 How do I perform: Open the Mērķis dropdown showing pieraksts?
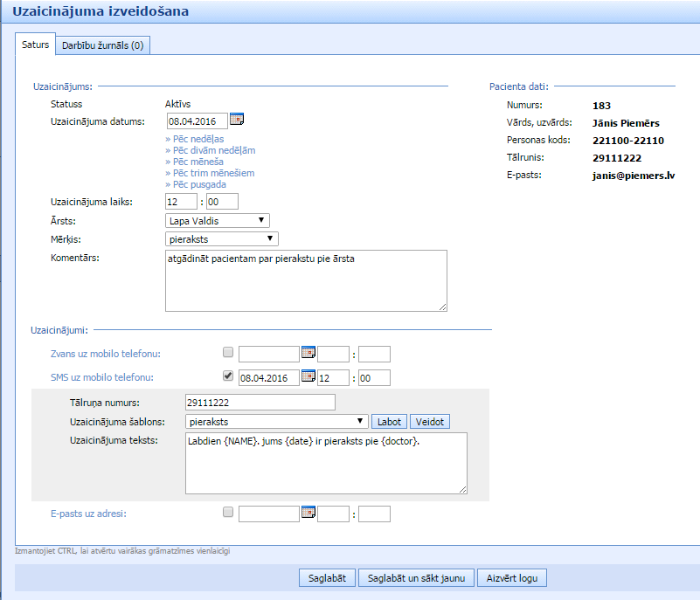[x=221, y=238]
